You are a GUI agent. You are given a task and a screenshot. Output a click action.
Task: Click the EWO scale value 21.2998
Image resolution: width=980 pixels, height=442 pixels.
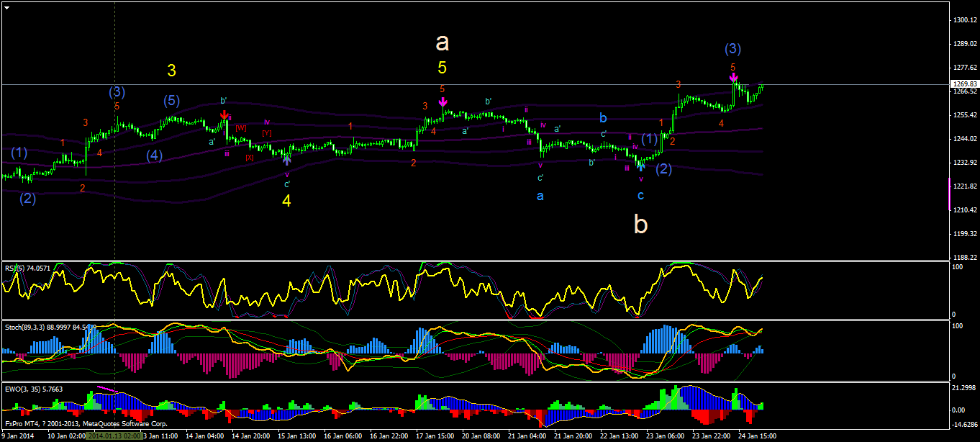963,388
